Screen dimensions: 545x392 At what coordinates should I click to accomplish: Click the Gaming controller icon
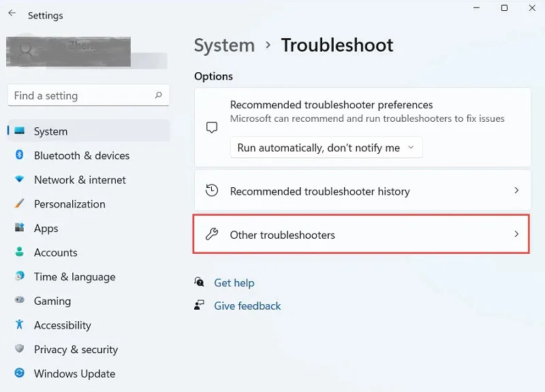coord(20,299)
